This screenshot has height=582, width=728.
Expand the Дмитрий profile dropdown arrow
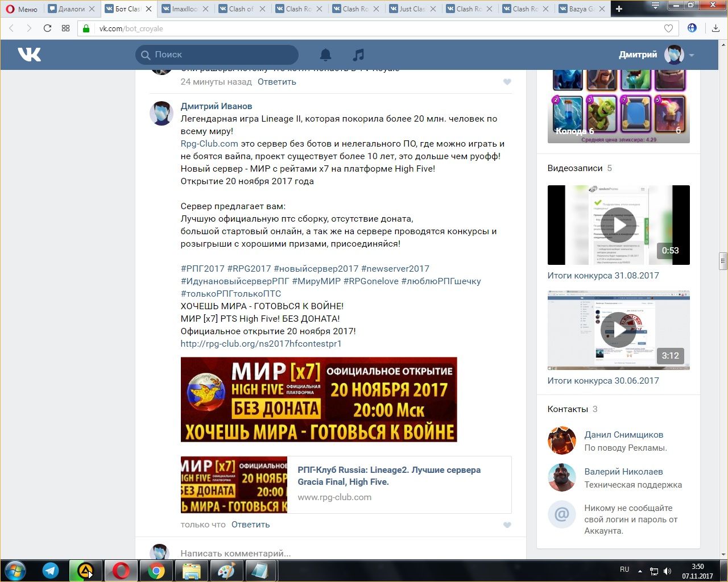[692, 55]
